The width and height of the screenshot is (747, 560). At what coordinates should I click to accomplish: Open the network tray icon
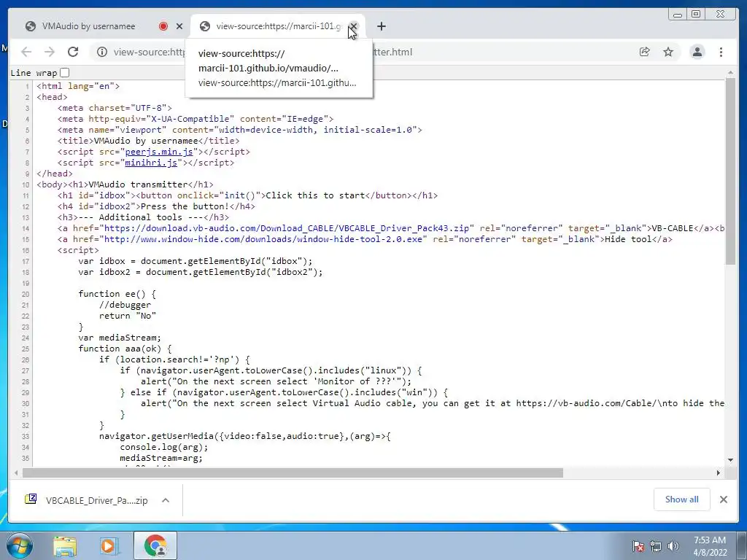(x=656, y=547)
